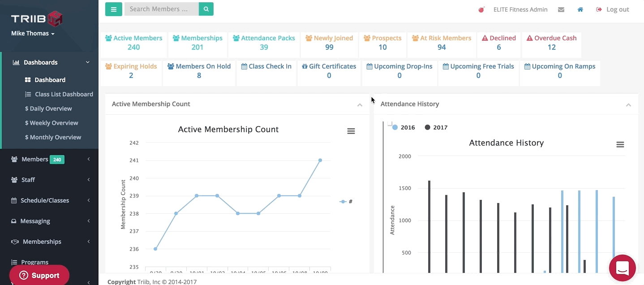Toggle the 2017 series in the legend

point(435,127)
